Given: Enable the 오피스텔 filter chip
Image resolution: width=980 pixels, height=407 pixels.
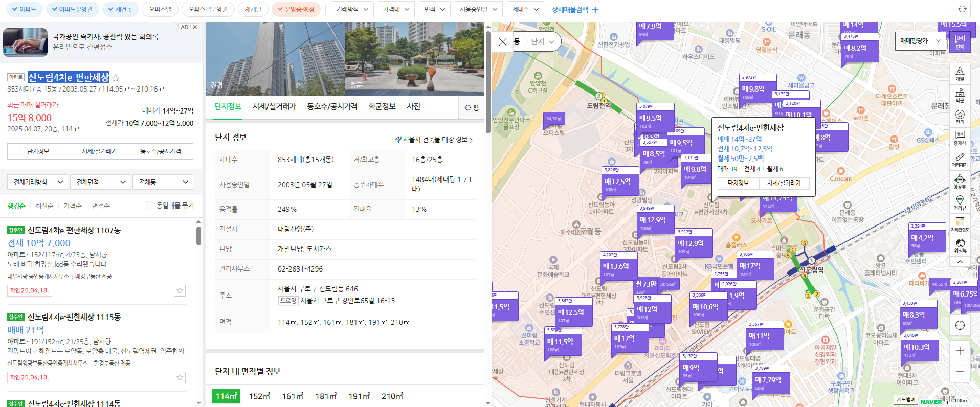Looking at the screenshot, I should 160,9.
